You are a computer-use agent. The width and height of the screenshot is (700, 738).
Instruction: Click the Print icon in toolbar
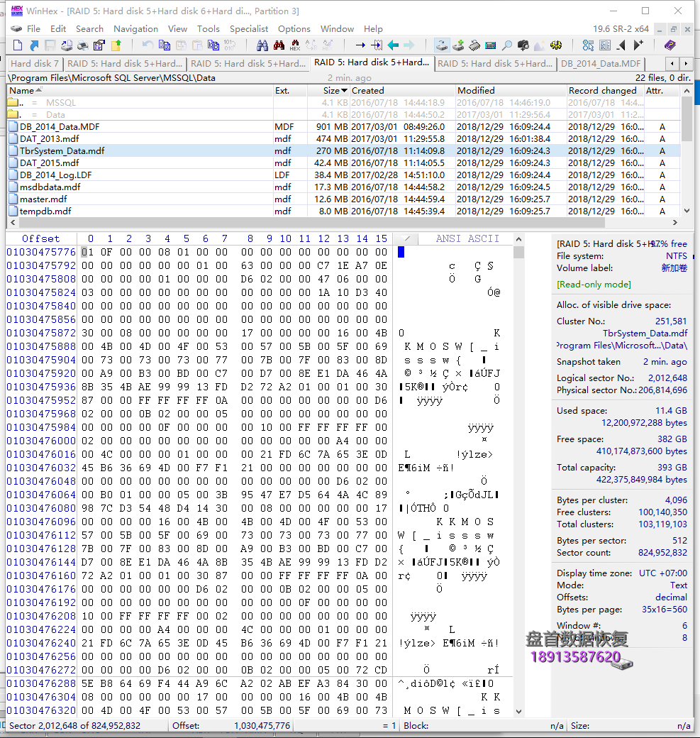(83, 45)
